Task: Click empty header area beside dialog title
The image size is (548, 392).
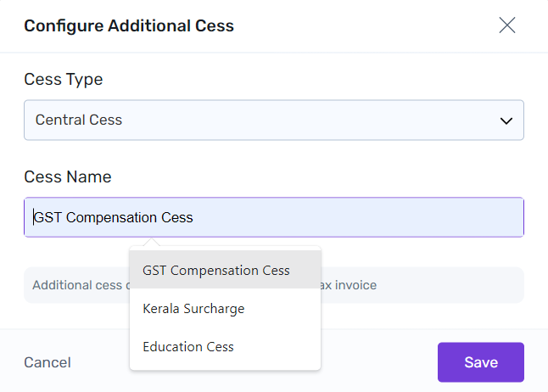Action: click(365, 25)
